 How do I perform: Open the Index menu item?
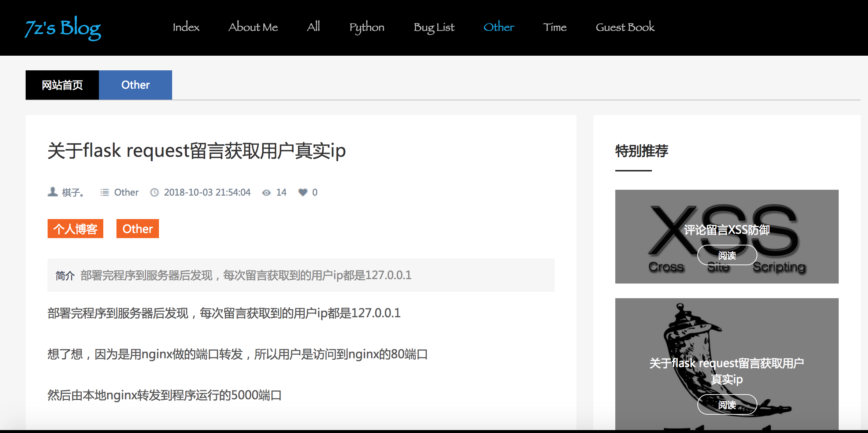186,27
